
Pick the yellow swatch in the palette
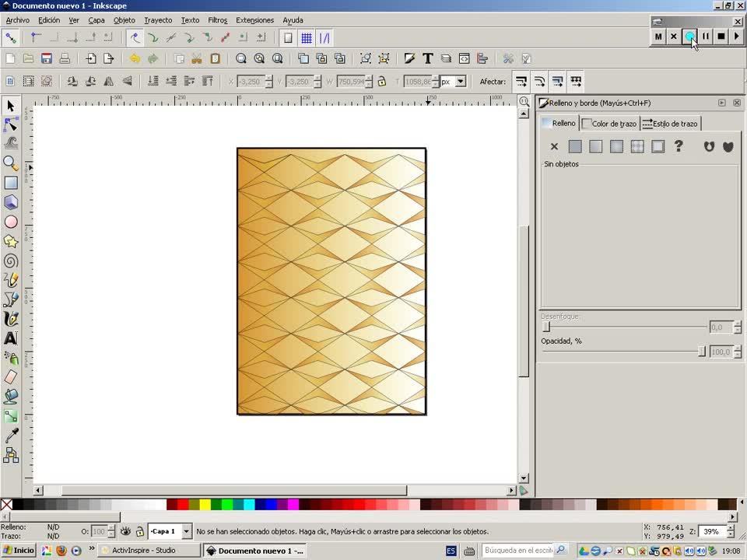pyautogui.click(x=205, y=505)
